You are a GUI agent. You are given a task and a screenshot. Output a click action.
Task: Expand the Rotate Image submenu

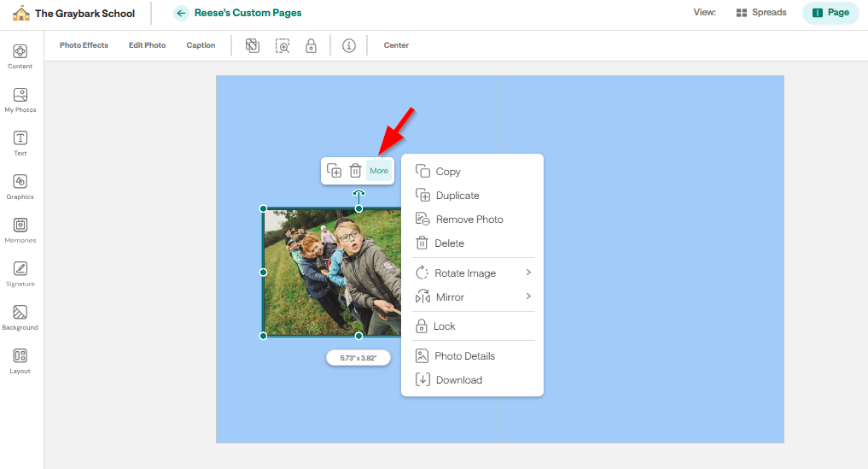coord(474,273)
